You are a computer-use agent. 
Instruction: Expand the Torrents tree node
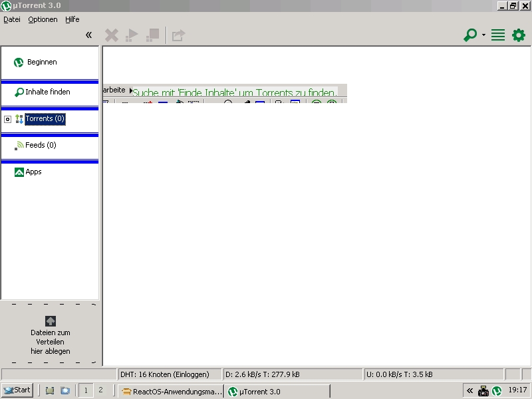tap(7, 119)
